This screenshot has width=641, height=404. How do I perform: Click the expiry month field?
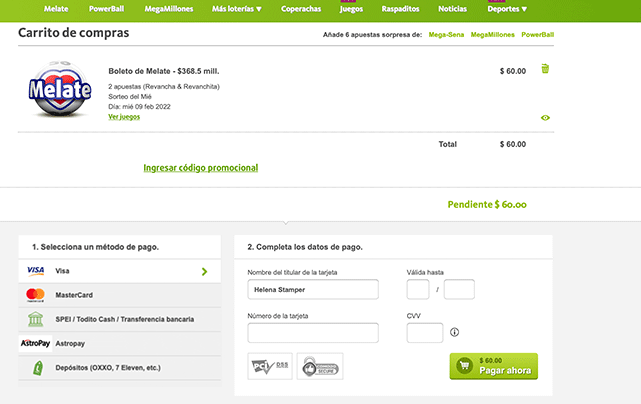(x=418, y=290)
